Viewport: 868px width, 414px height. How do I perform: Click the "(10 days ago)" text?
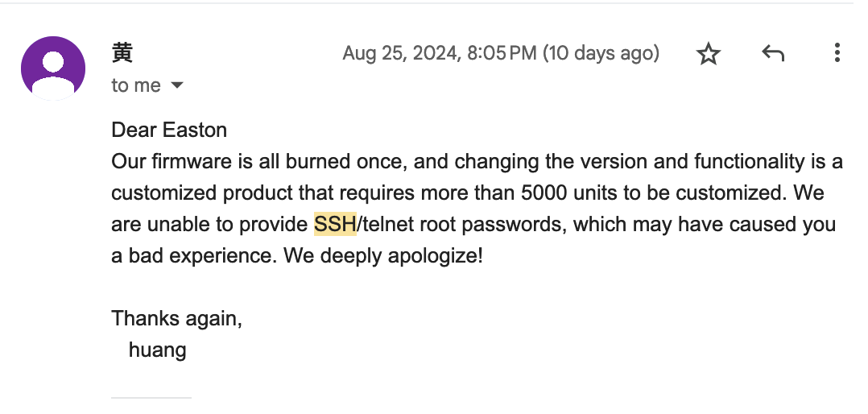pyautogui.click(x=601, y=54)
